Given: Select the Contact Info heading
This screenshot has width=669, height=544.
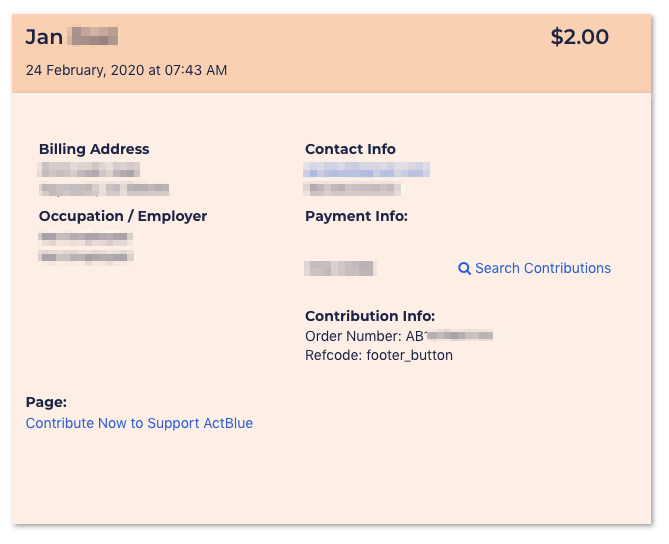Looking at the screenshot, I should [350, 149].
